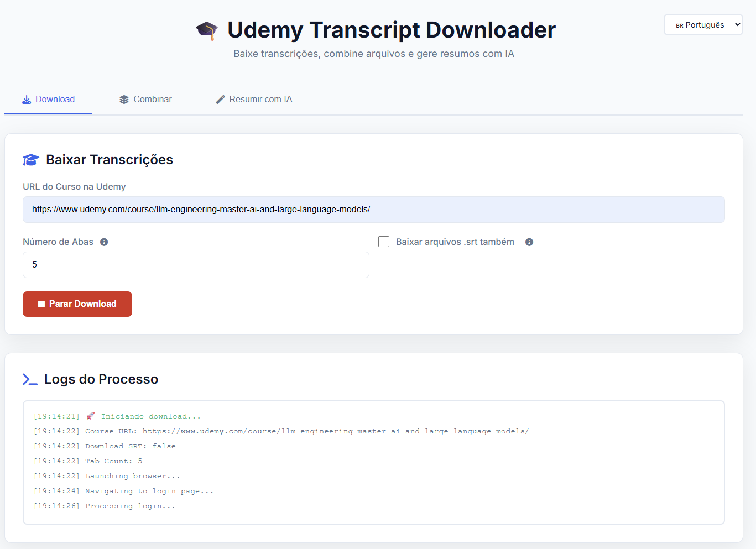
Task: Enable the Baixar arquivos .srt também checkbox
Action: [x=384, y=241]
